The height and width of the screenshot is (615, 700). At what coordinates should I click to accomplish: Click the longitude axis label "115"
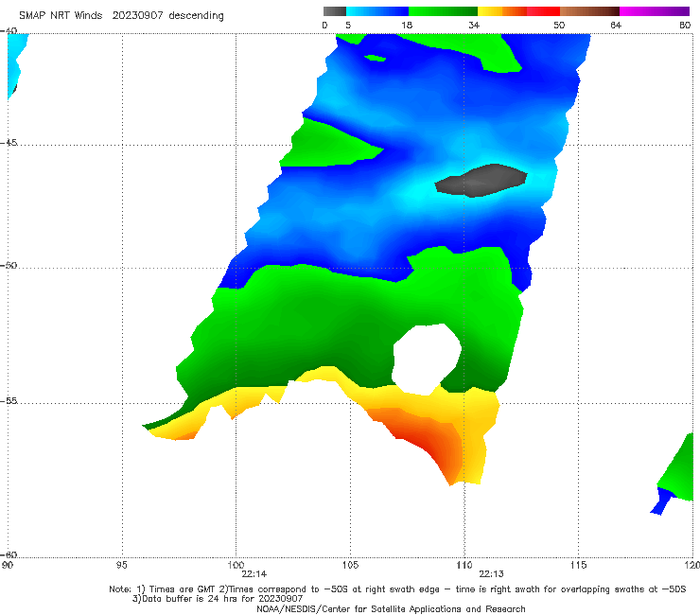[x=579, y=566]
